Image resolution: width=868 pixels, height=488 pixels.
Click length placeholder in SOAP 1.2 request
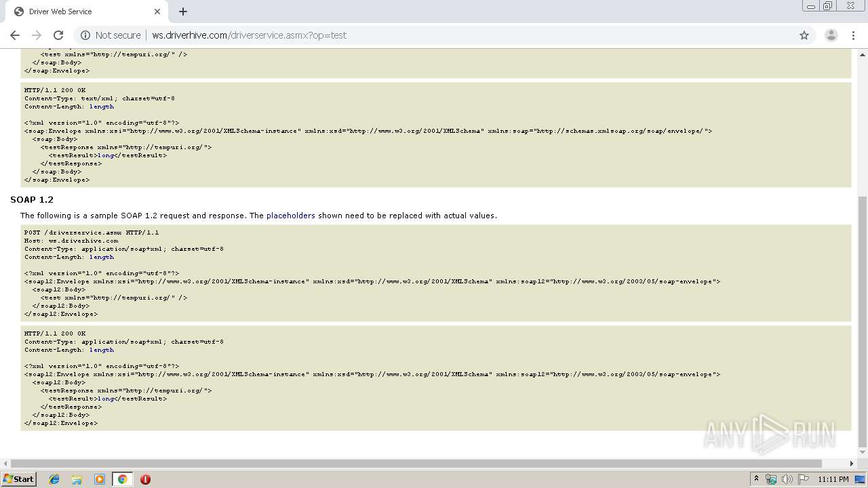102,257
